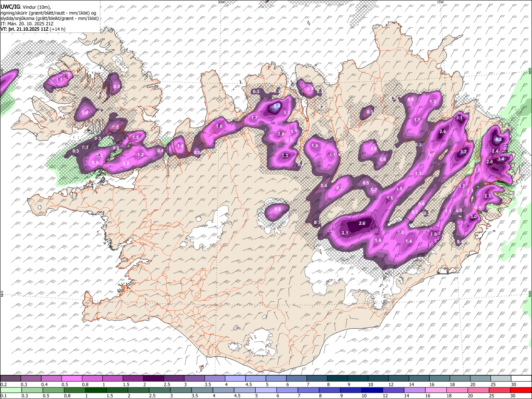
Task: Select the 3.2 precipitation value on the map
Action: tap(464, 152)
